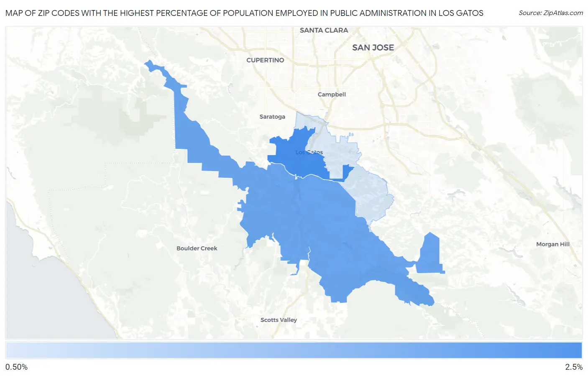Click the map title heading text
Image resolution: width=588 pixels, height=376 pixels.
244,13
